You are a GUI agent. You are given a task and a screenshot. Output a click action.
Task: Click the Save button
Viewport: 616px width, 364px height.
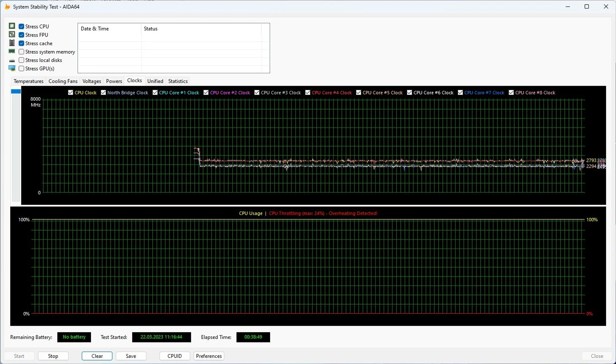(131, 356)
